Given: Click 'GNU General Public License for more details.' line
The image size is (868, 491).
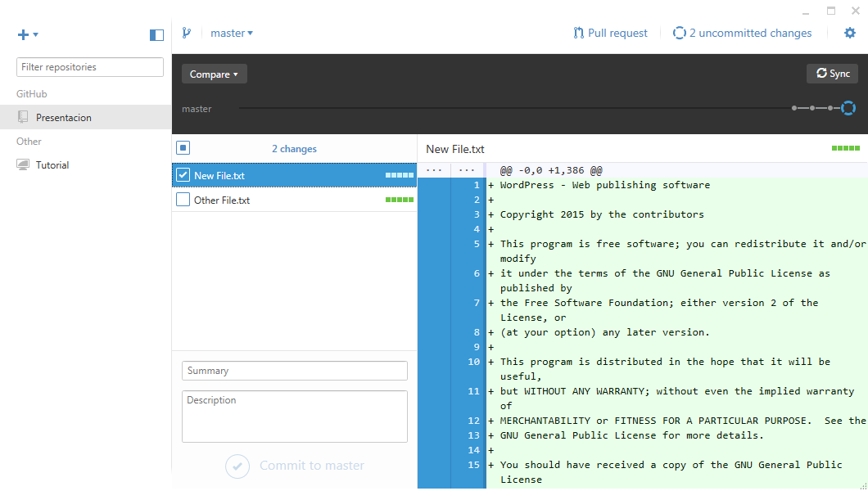Looking at the screenshot, I should (631, 435).
